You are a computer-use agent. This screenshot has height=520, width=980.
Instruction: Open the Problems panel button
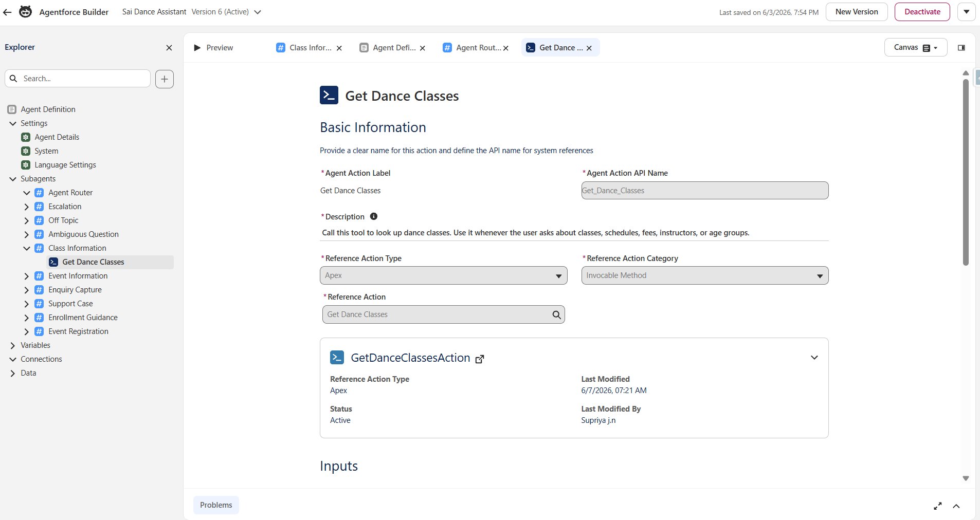pyautogui.click(x=216, y=505)
